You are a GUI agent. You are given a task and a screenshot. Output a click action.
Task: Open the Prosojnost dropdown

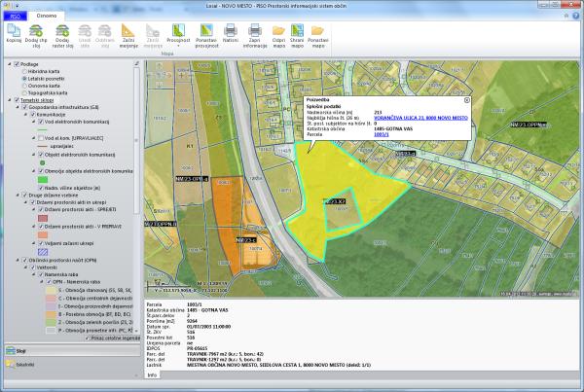coord(178,45)
